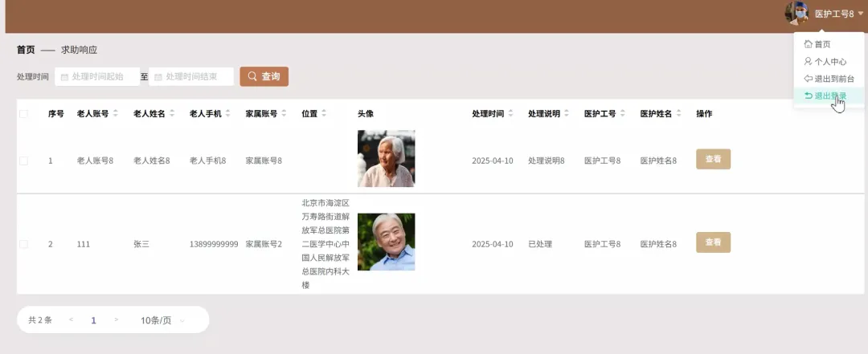This screenshot has height=354, width=868.
Task: Click the 处理时间起始 date input
Action: [x=97, y=76]
